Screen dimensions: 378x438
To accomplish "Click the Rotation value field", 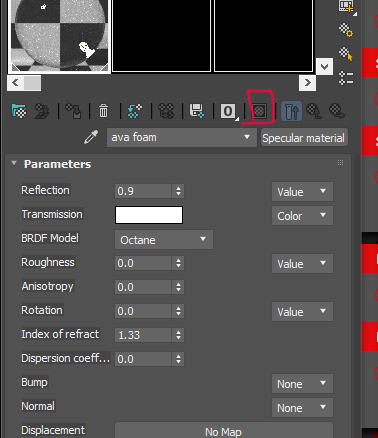I will point(143,311).
